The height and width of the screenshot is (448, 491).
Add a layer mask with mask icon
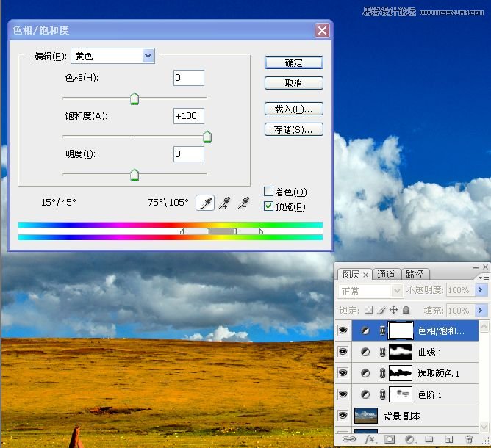(390, 439)
